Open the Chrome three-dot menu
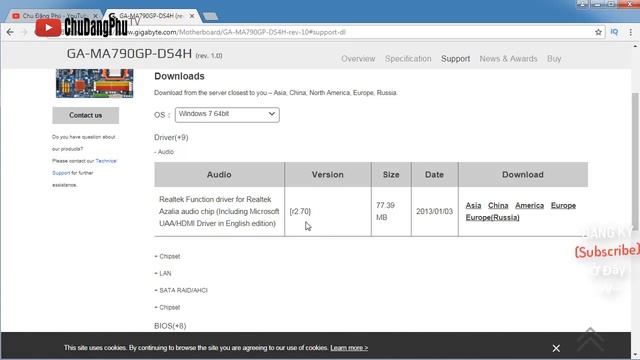Viewport: 640px width, 360px height. [631, 32]
